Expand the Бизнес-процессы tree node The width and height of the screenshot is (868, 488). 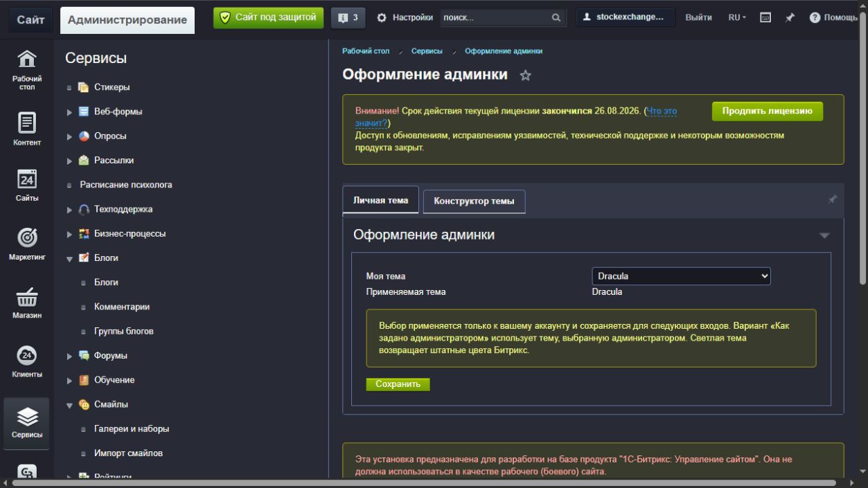pos(69,234)
